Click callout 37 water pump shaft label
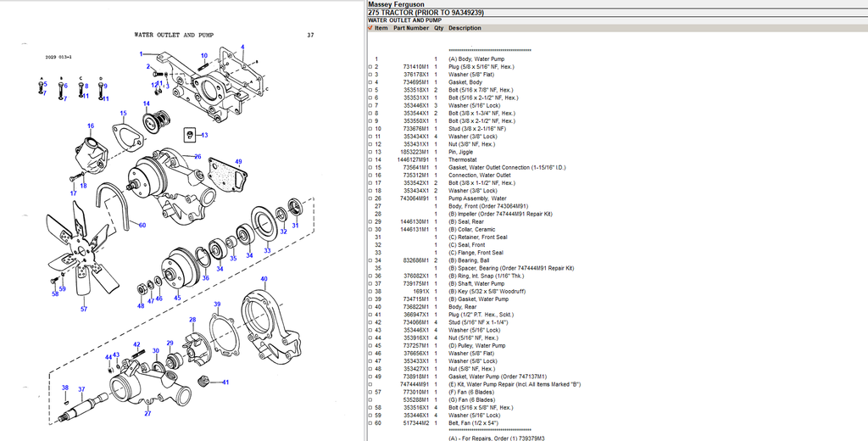Screen dimensions: 868x441 (x=81, y=389)
